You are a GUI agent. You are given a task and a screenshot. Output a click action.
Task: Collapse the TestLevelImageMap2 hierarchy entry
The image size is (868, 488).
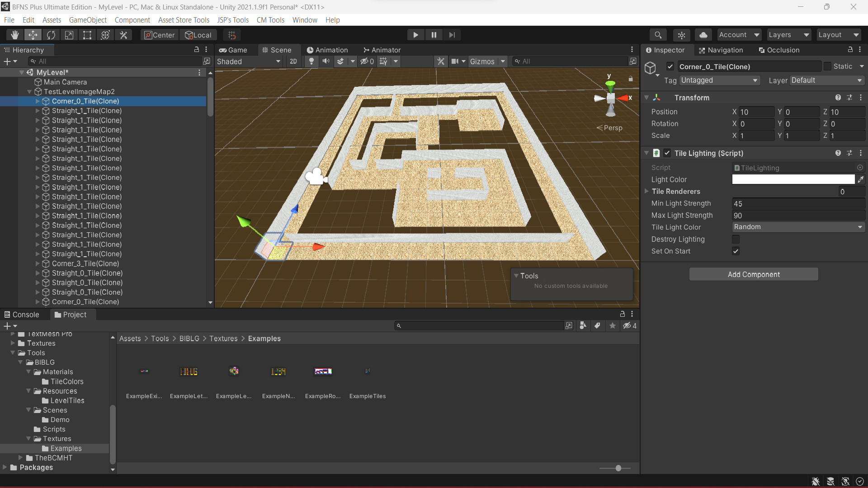29,91
